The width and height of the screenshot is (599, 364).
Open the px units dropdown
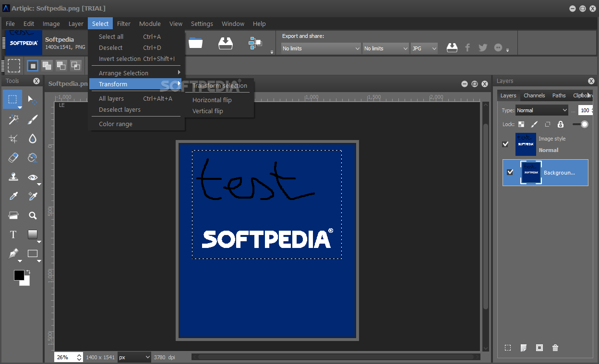134,357
